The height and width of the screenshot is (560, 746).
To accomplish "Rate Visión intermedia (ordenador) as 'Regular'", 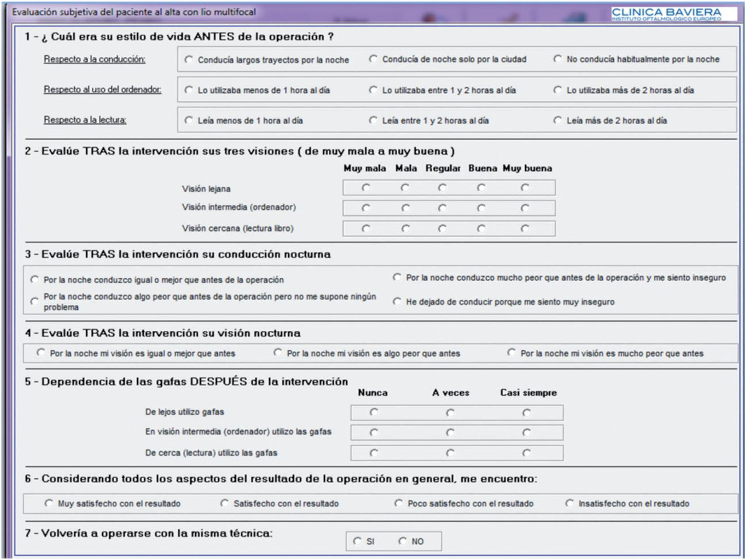I will pyautogui.click(x=442, y=208).
